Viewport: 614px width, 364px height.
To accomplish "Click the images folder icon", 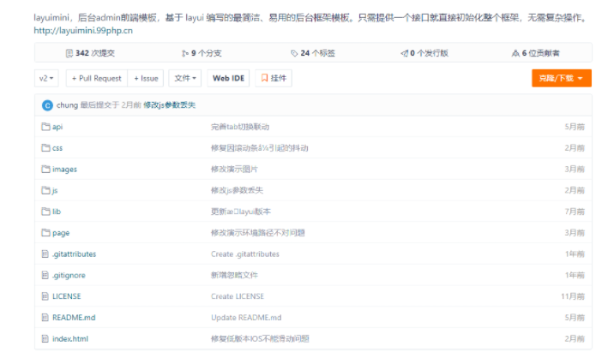I will pyautogui.click(x=45, y=169).
